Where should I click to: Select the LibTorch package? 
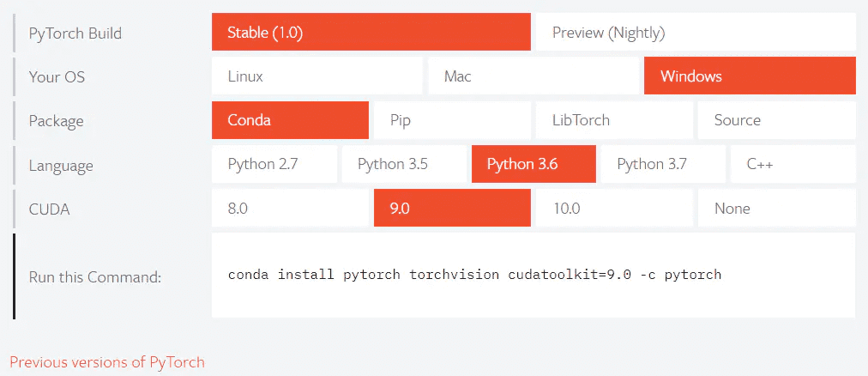point(614,120)
